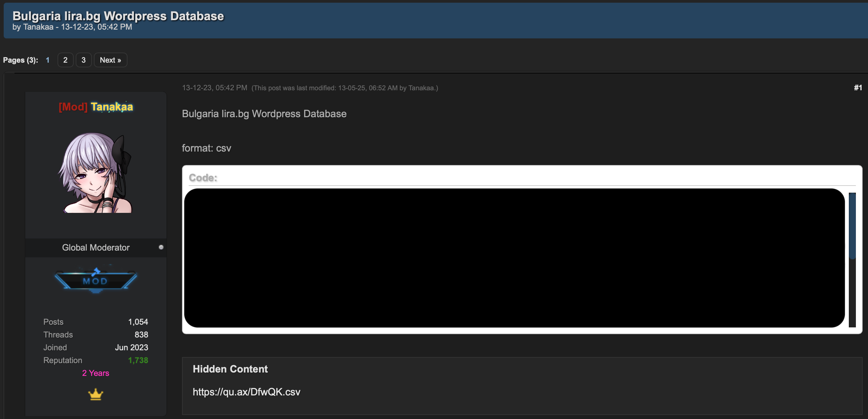Click the posts count 1,054
Screen dimensions: 868x419
138,322
